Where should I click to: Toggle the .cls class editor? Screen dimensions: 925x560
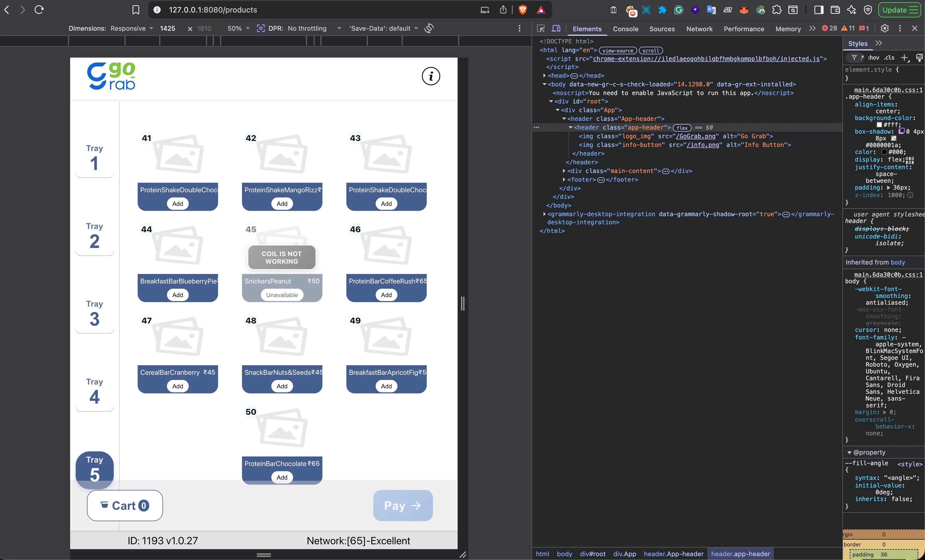889,58
